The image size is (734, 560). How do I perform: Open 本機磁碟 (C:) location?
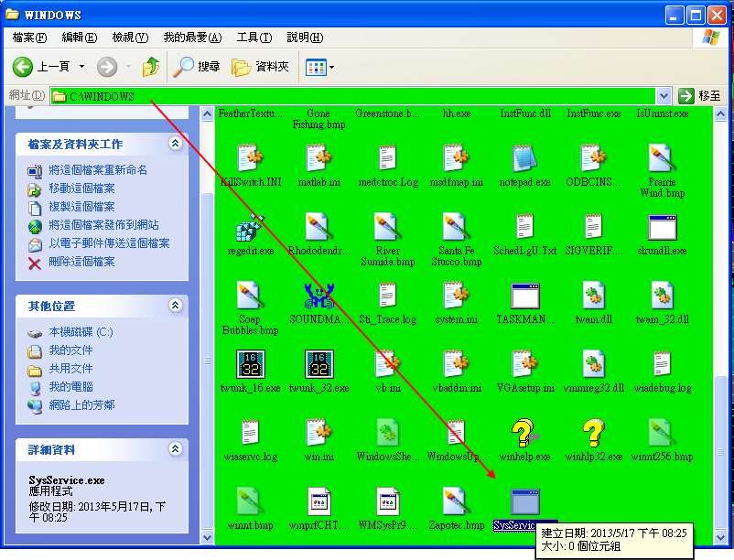pyautogui.click(x=81, y=332)
